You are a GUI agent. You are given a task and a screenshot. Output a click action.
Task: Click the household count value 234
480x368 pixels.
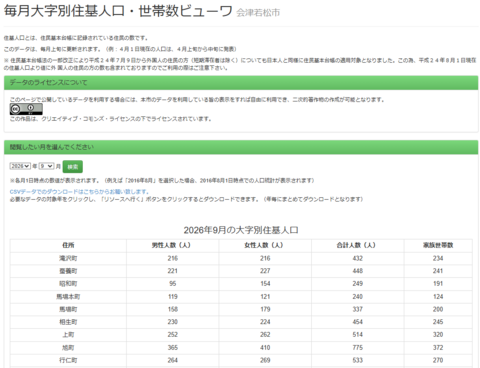click(438, 258)
